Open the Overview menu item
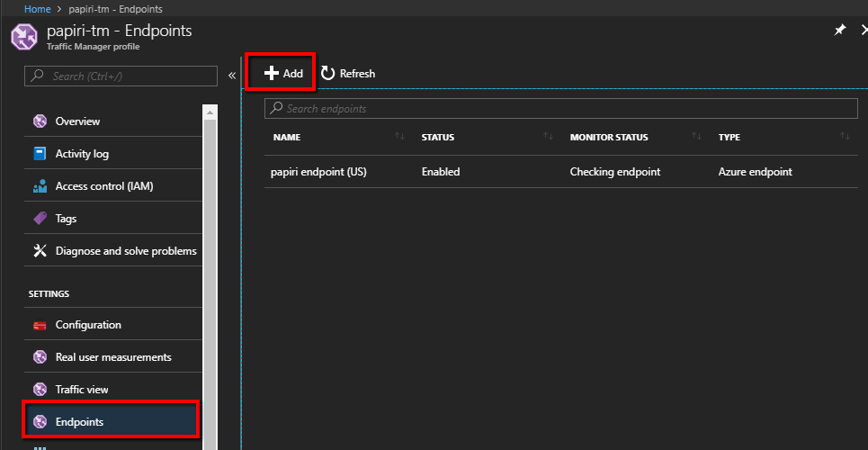Image resolution: width=868 pixels, height=450 pixels. 113,121
